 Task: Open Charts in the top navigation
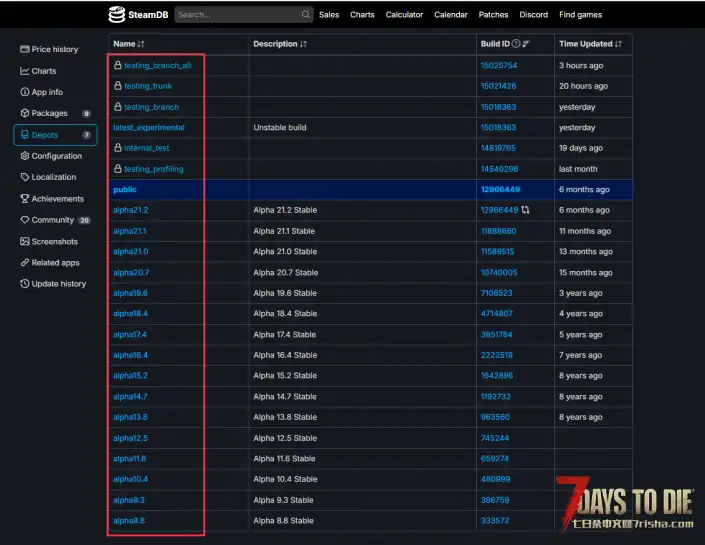tap(362, 14)
